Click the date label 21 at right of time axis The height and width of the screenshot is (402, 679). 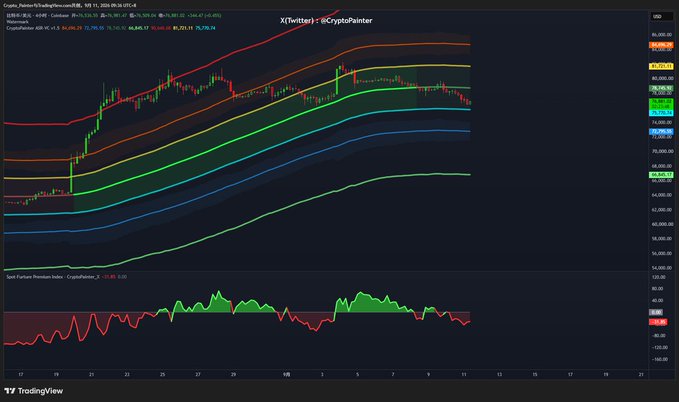(x=641, y=374)
